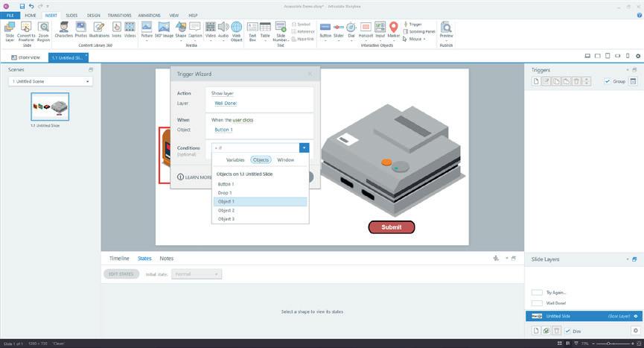The height and width of the screenshot is (348, 644).
Task: Toggle the Group checkbox in Triggers panel
Action: [x=607, y=81]
